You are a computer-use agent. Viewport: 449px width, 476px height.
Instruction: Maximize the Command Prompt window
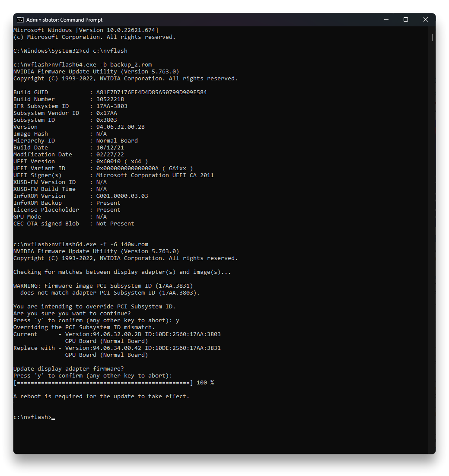point(406,20)
